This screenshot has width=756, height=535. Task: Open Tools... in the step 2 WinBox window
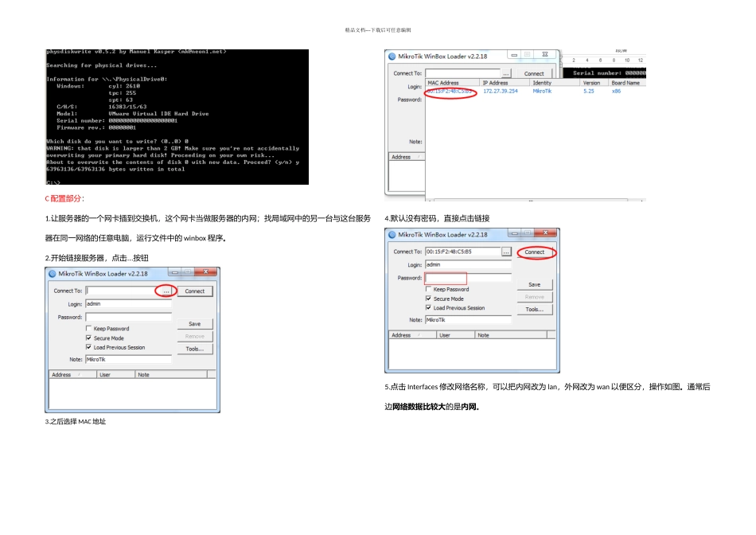195,349
